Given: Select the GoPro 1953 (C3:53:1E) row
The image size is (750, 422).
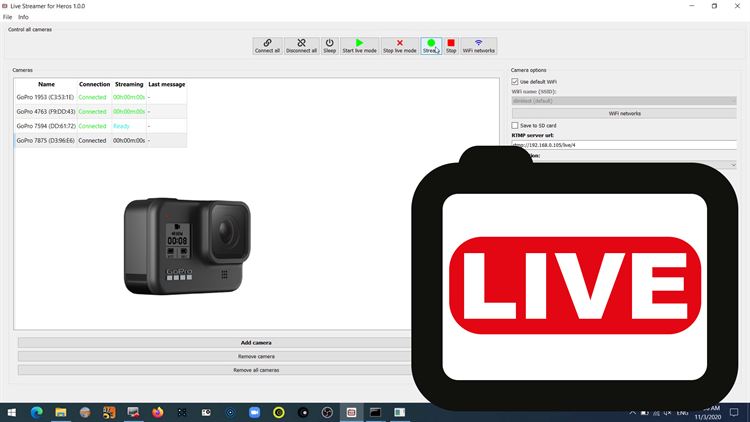Looking at the screenshot, I should pyautogui.click(x=100, y=97).
